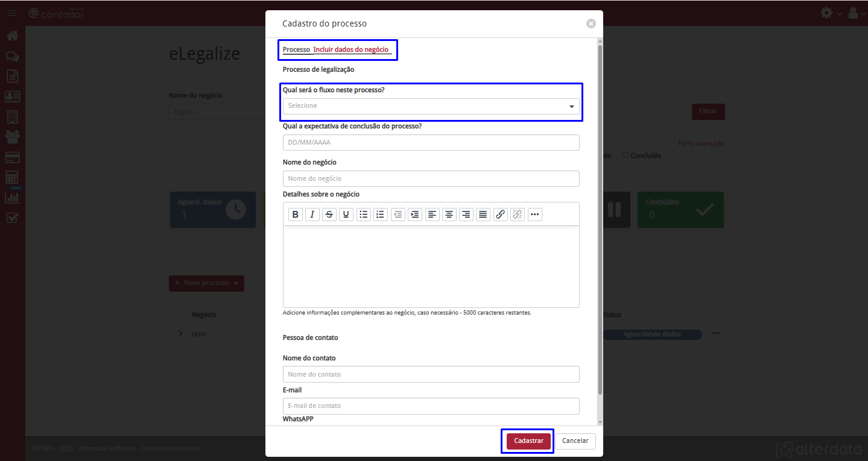Apply strikethrough formatting in the editor
This screenshot has width=868, height=461.
pos(329,214)
